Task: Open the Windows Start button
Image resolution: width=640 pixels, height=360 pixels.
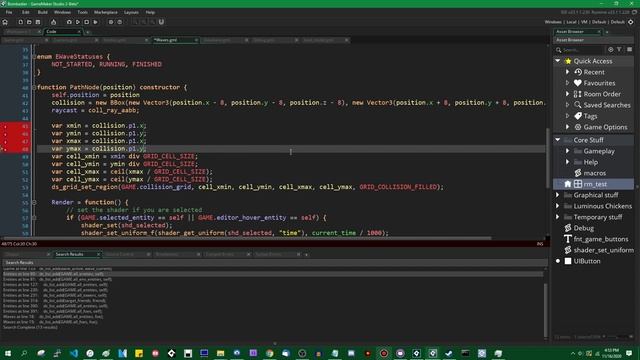Action: click(x=7, y=353)
